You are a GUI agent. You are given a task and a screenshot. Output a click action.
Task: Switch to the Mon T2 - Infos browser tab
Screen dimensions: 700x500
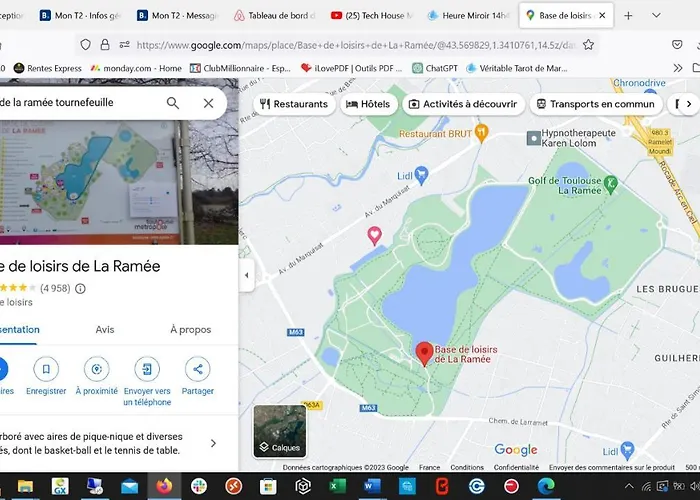81,16
